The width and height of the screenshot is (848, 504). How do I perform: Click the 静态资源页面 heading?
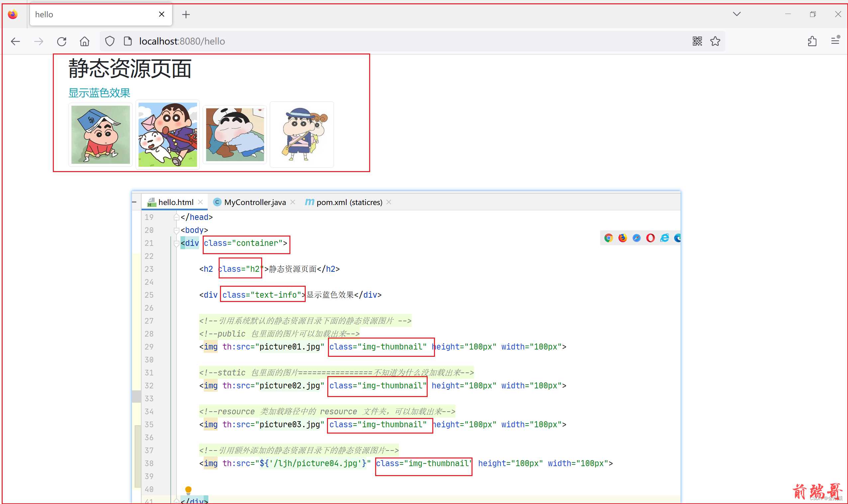tap(130, 68)
